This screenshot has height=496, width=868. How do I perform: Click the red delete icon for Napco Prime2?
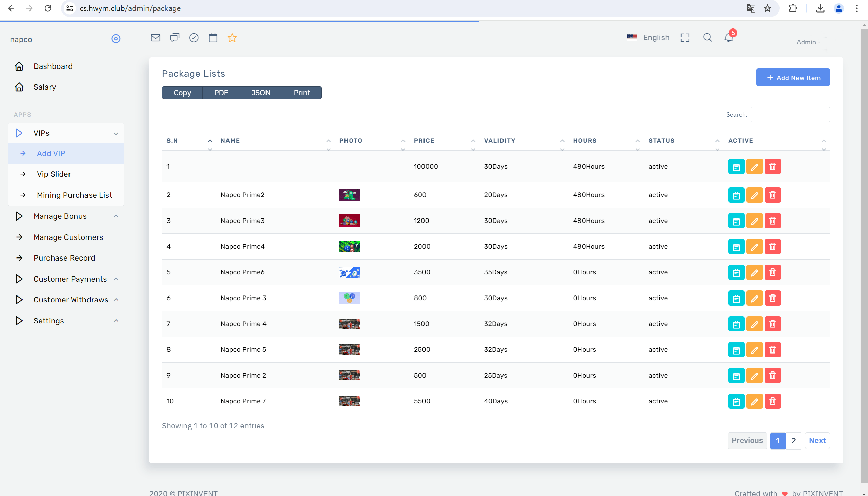tap(772, 195)
